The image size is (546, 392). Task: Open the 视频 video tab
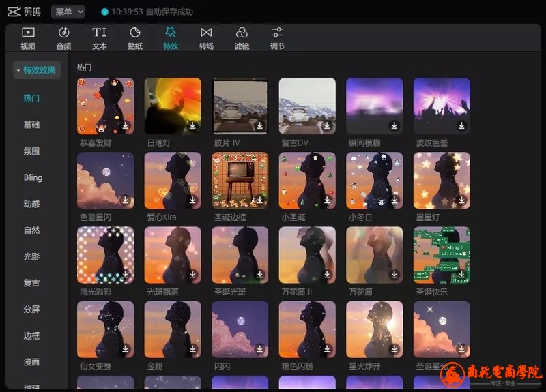tap(28, 38)
